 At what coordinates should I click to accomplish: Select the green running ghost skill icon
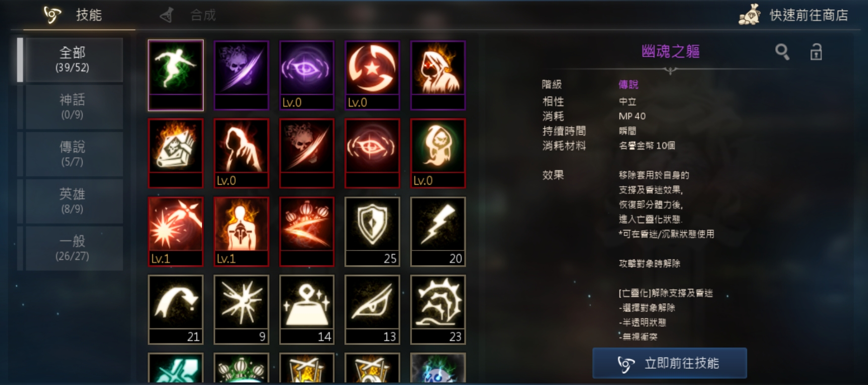[x=176, y=75]
